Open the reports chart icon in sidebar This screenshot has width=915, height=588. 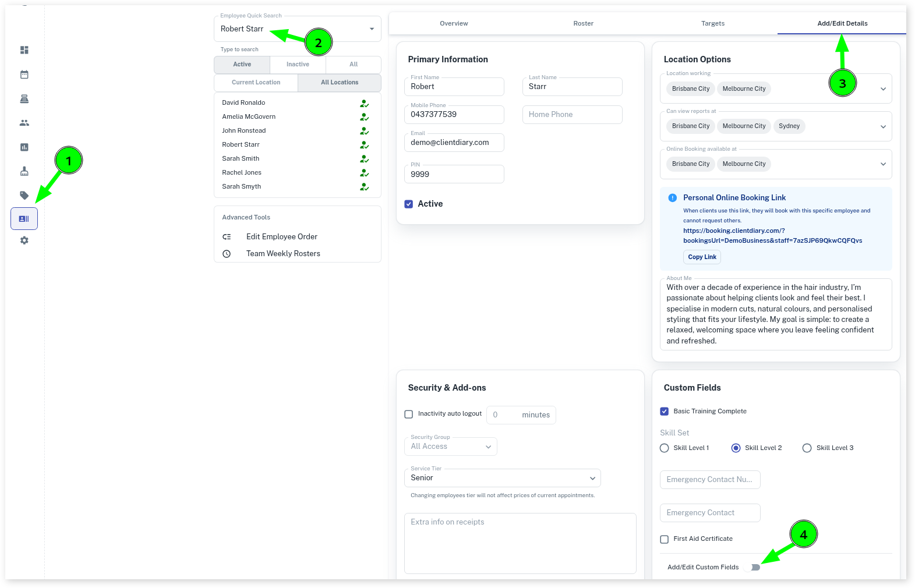point(24,147)
